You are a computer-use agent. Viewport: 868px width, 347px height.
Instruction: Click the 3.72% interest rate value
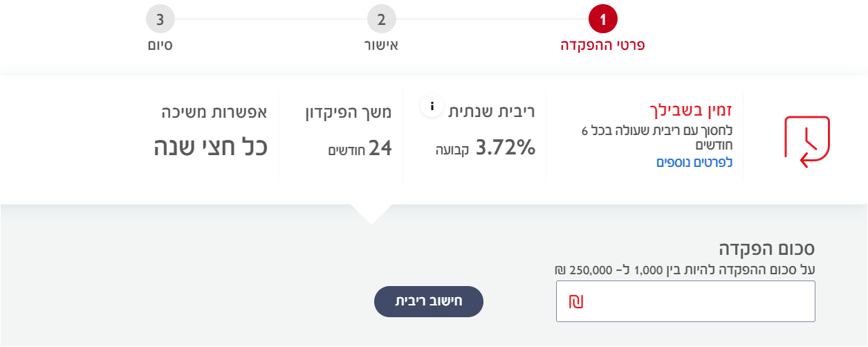[x=506, y=148]
